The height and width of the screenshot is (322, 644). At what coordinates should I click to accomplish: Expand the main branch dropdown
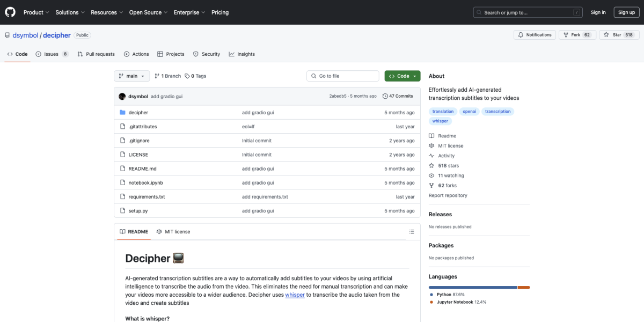click(131, 76)
